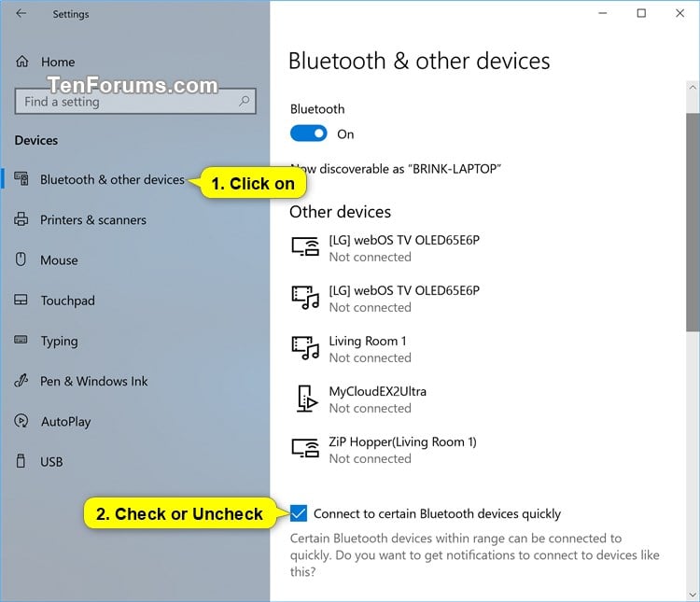Open the Typing settings page
The height and width of the screenshot is (602, 700).
(60, 341)
